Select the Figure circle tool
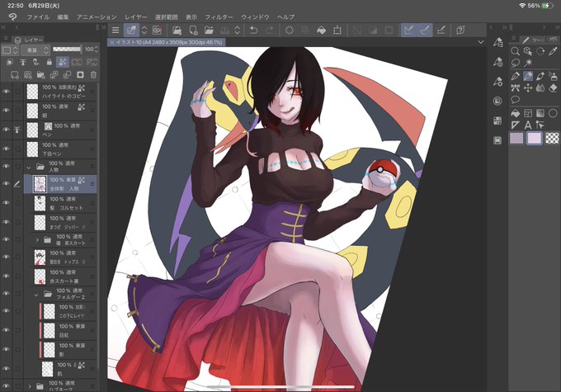The height and width of the screenshot is (392, 561). click(553, 114)
